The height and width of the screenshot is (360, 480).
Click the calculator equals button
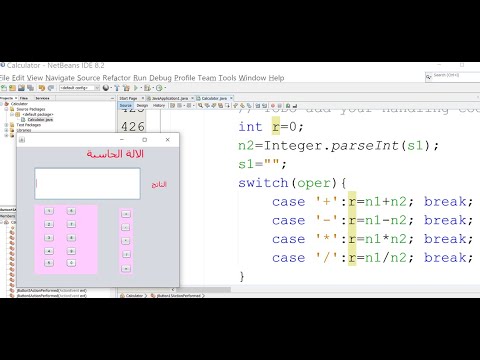(x=126, y=268)
